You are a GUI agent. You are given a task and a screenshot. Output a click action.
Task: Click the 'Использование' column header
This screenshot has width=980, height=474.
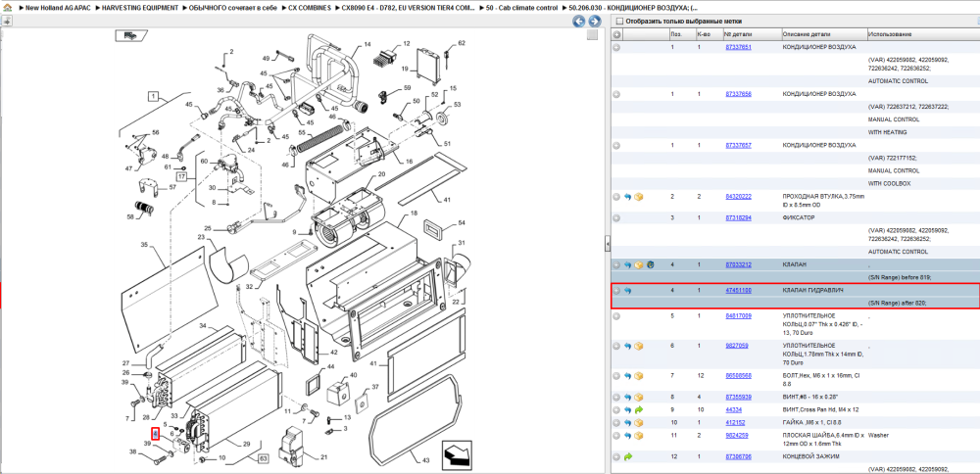[922, 34]
